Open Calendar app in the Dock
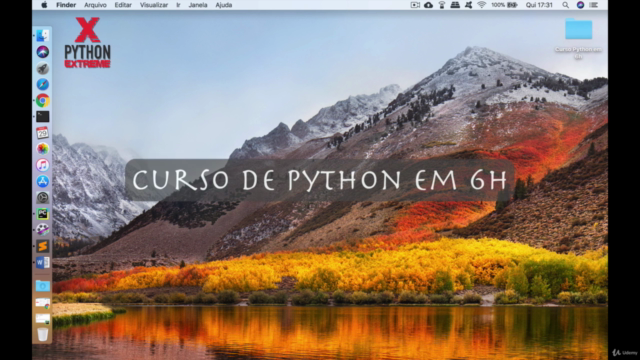The image size is (640, 360). (x=42, y=133)
